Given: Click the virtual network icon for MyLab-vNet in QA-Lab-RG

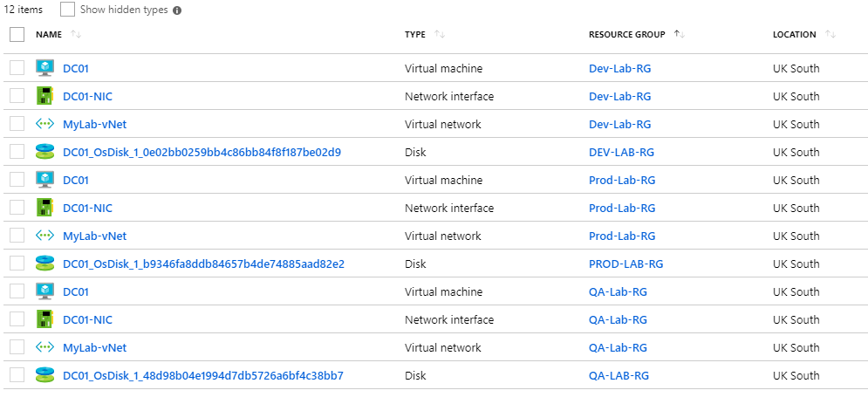Looking at the screenshot, I should pos(44,347).
